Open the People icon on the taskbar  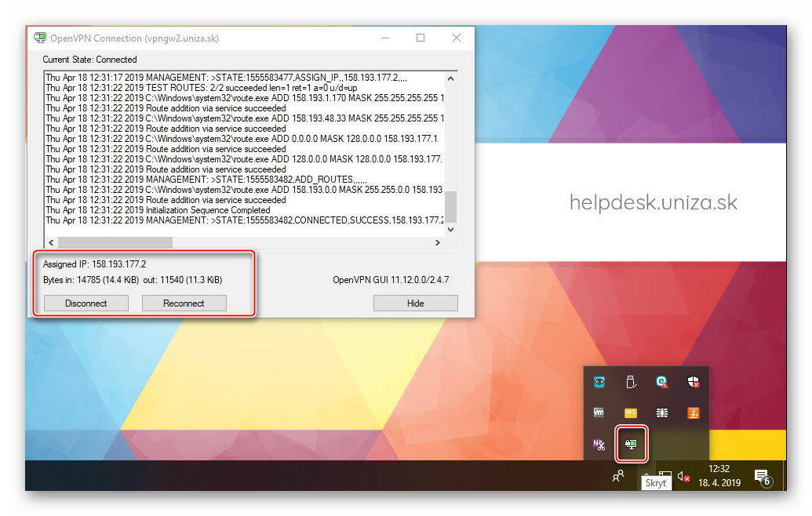click(x=619, y=475)
